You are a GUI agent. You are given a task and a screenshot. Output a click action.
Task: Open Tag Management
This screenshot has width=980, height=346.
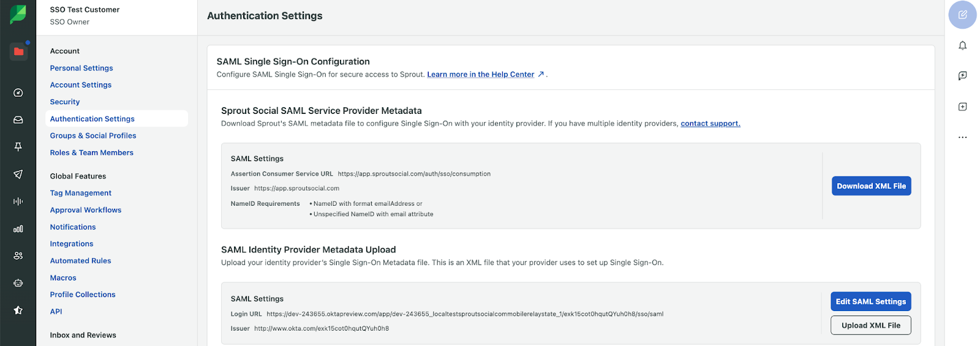pyautogui.click(x=81, y=193)
